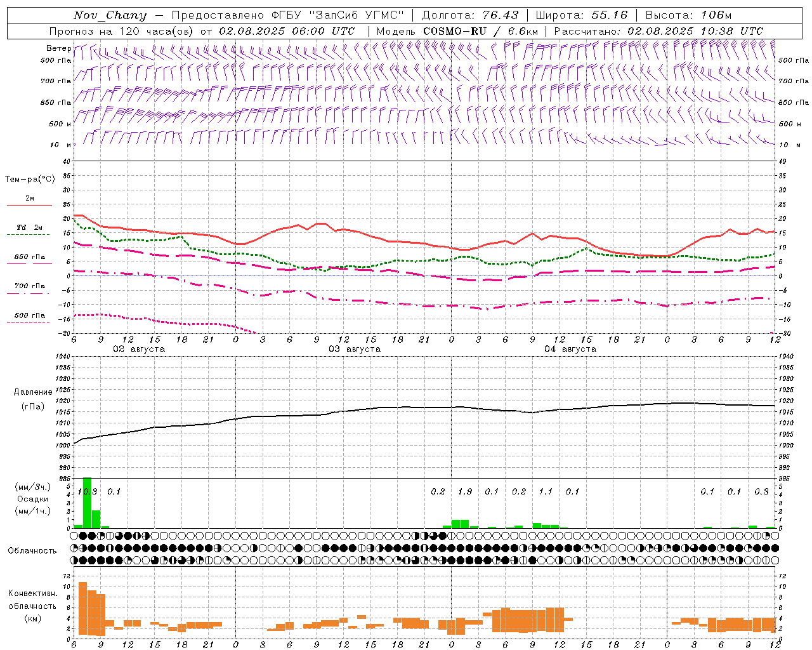Click the 'Долгота: 76.43' longitude value
Viewport: 812px width, 650px height.
click(x=469, y=15)
